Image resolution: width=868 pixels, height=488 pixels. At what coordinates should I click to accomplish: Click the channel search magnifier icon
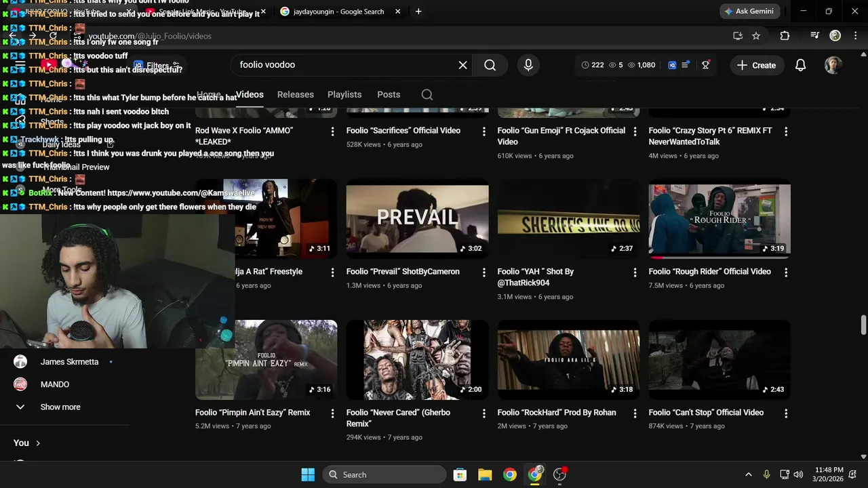click(427, 95)
